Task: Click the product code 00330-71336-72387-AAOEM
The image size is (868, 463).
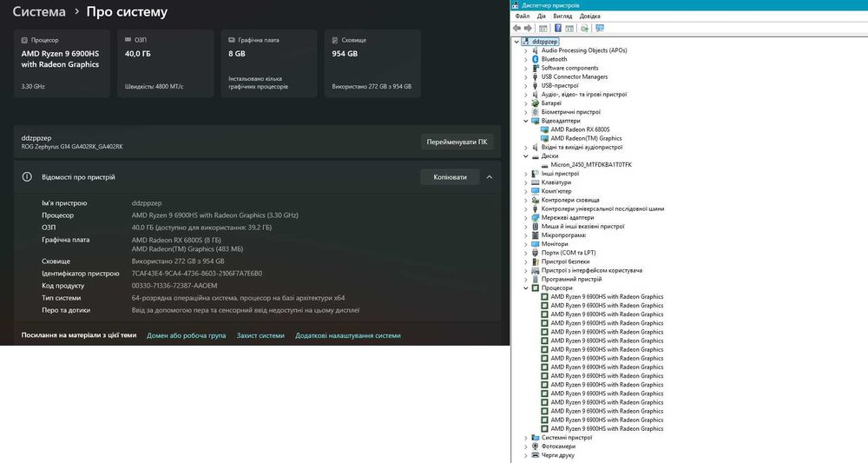Action: pos(174,286)
